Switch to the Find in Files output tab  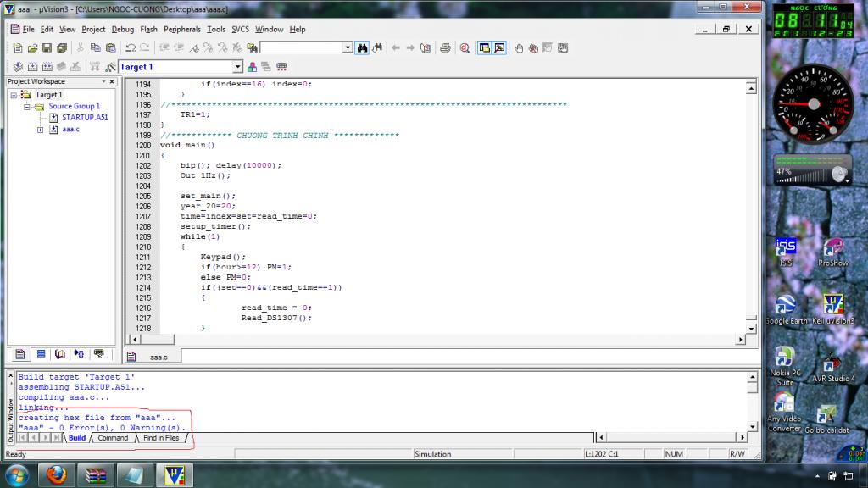pos(161,438)
